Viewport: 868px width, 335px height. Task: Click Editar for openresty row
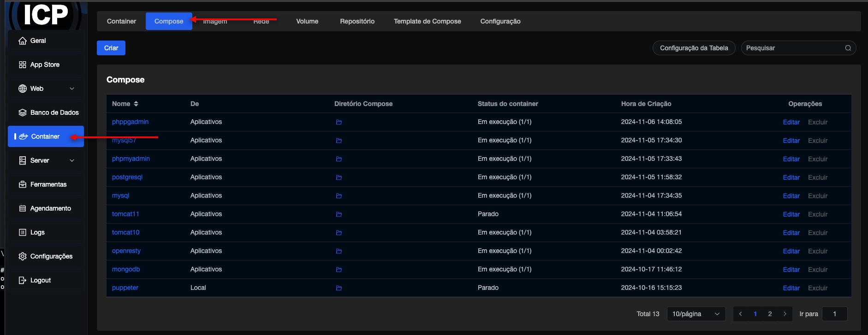[x=791, y=251]
